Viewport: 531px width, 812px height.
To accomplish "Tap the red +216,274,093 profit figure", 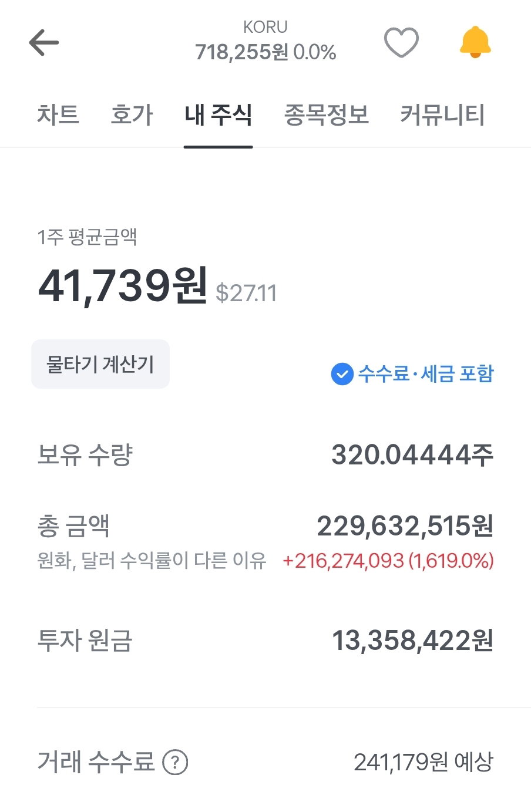I will pos(343,561).
